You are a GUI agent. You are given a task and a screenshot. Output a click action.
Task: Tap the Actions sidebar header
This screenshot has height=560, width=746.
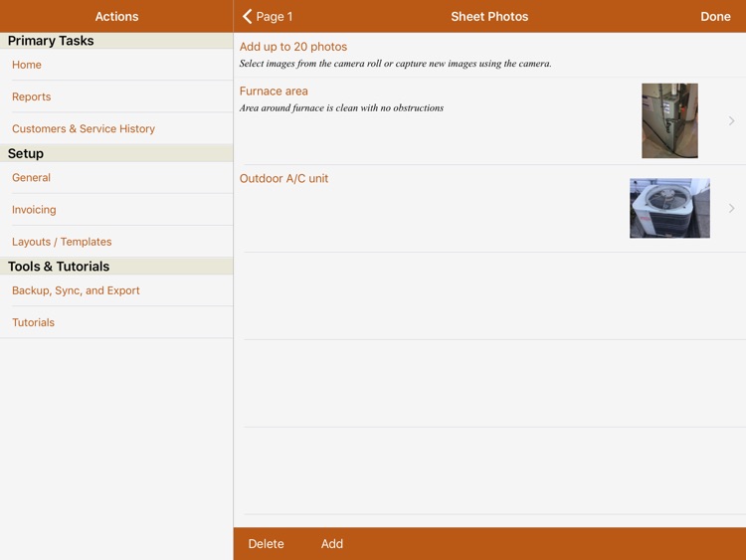[116, 17]
